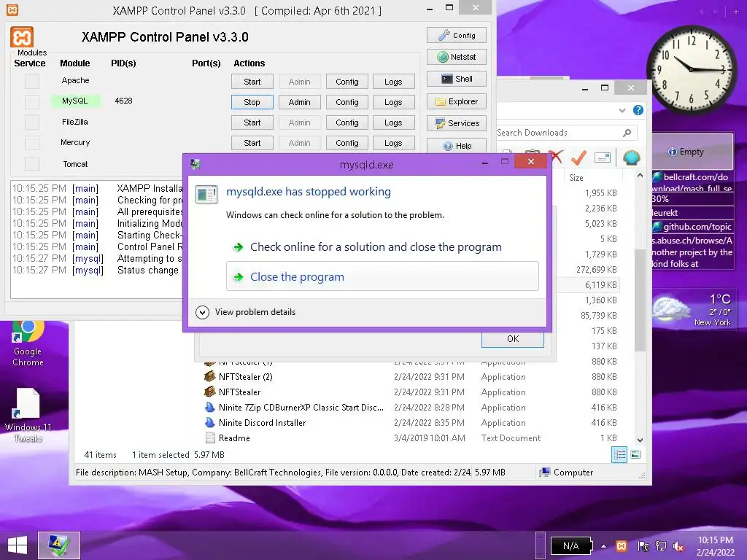Click Explorer scrollbar down arrow
This screenshot has width=747, height=560.
pyautogui.click(x=640, y=440)
